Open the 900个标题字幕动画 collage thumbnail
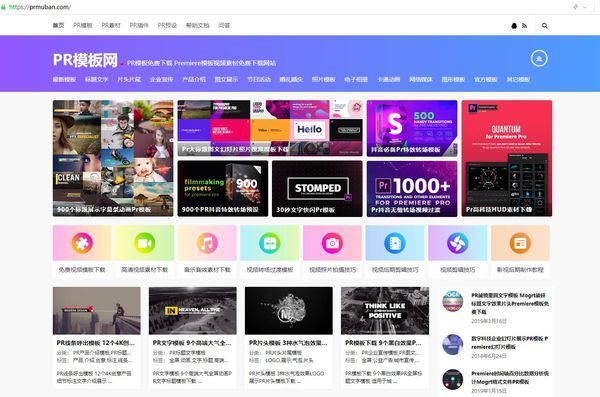This screenshot has width=600, height=397. pos(113,158)
